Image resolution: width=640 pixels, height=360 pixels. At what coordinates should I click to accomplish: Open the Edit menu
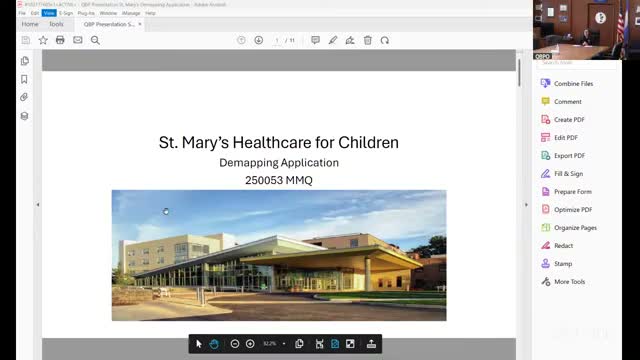(35, 13)
